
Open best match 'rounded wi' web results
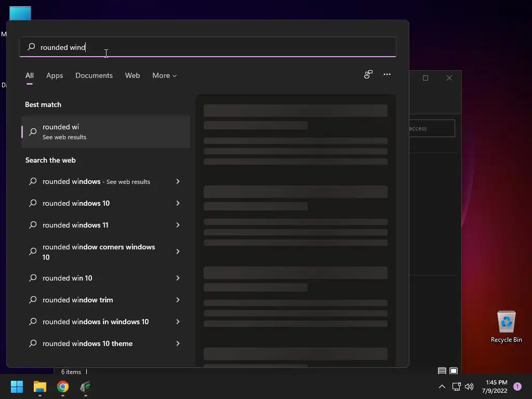click(x=105, y=131)
